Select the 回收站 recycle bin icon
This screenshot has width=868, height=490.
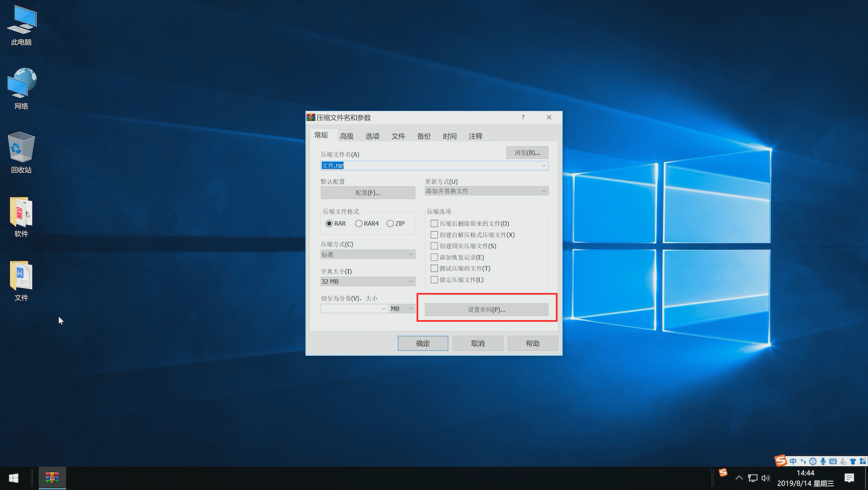(x=21, y=152)
